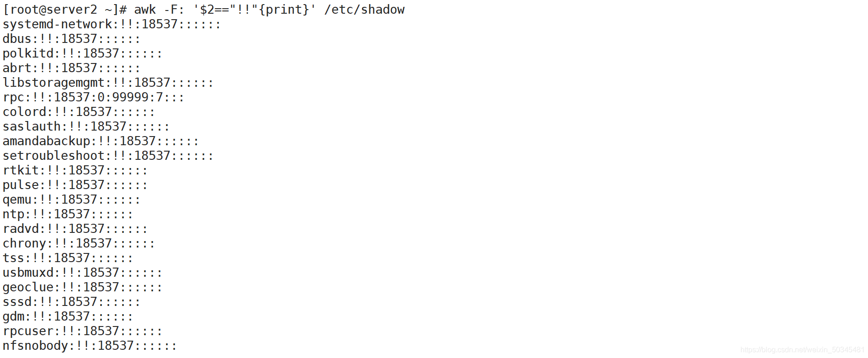Click the dbus shadow entry
Screen dimensions: 868x358
pos(71,39)
